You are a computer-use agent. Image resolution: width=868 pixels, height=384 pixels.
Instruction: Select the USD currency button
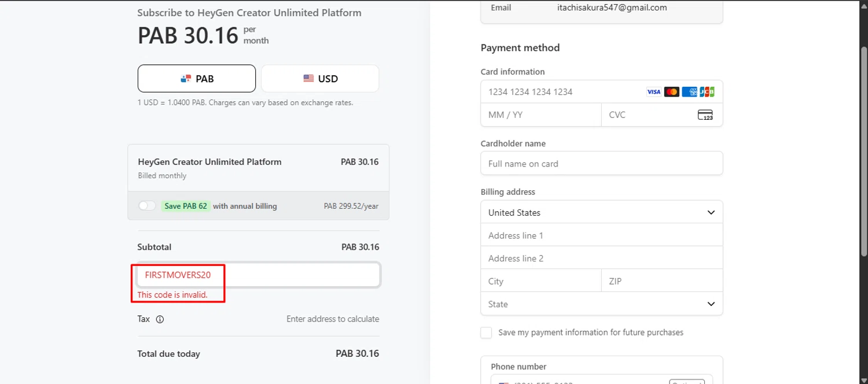click(320, 79)
